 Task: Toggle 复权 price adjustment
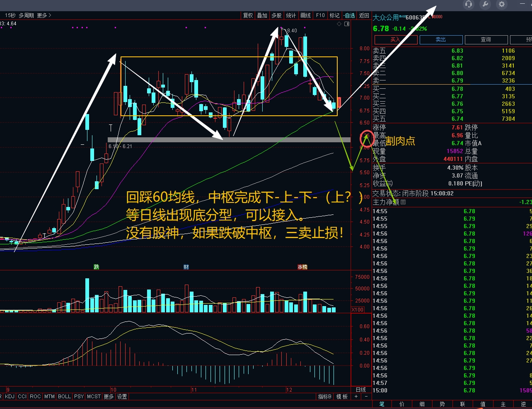(x=248, y=15)
